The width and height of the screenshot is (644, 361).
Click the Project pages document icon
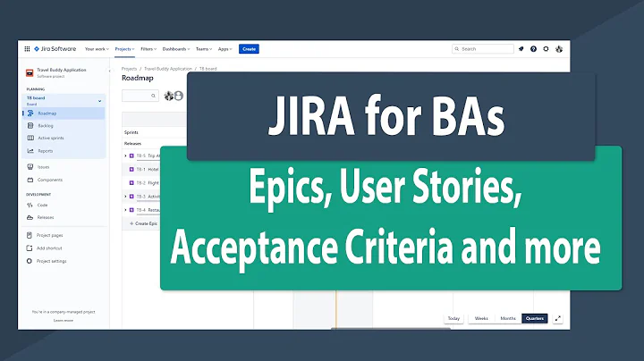click(30, 235)
